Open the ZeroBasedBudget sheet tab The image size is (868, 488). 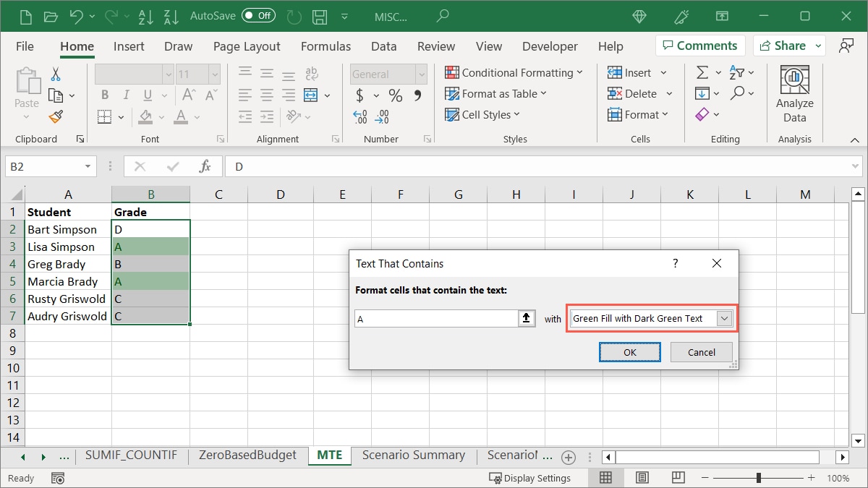(x=248, y=455)
